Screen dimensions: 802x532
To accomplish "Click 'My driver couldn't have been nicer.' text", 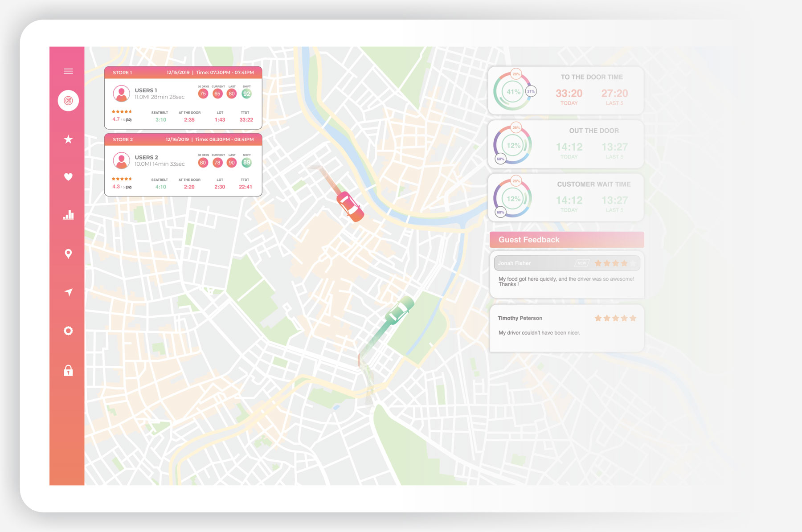I will tap(539, 333).
